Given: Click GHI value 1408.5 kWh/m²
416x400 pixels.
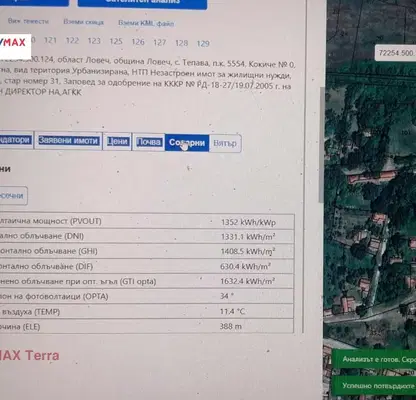Looking at the screenshot, I should tap(248, 251).
